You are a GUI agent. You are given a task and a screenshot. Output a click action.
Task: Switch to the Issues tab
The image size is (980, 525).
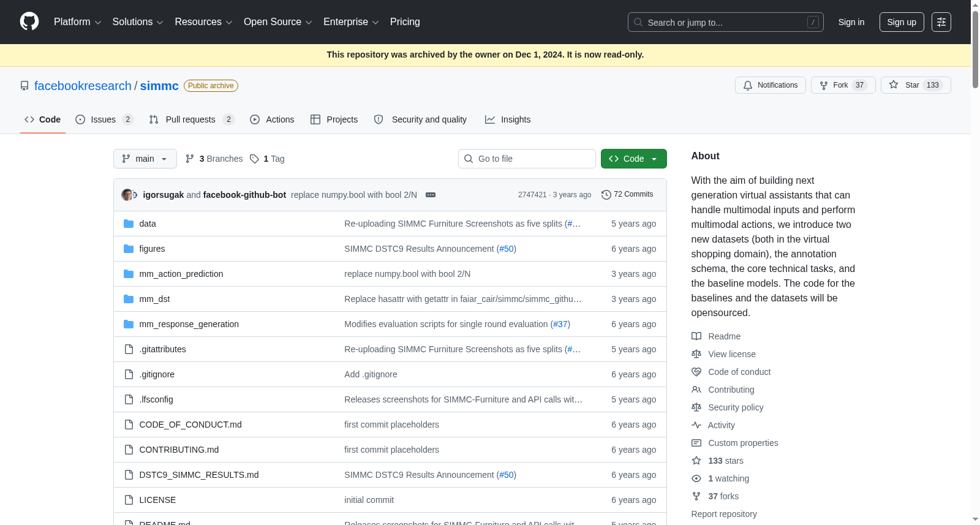pos(104,119)
